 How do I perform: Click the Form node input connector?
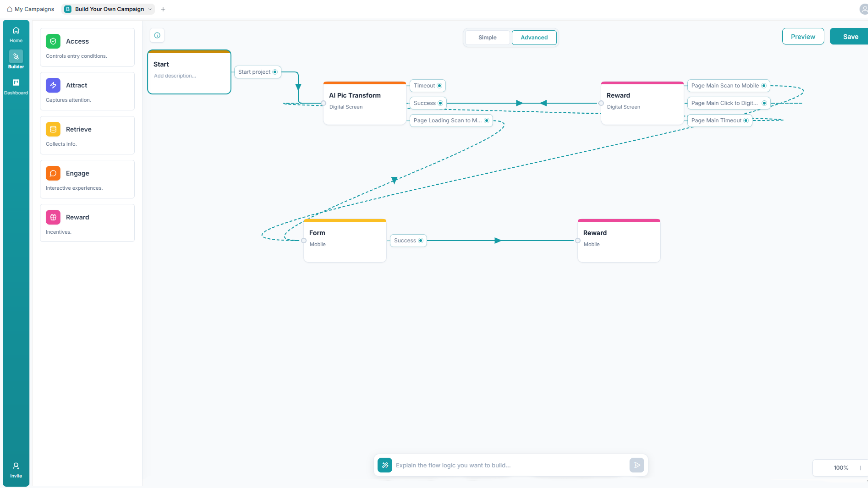tap(304, 240)
